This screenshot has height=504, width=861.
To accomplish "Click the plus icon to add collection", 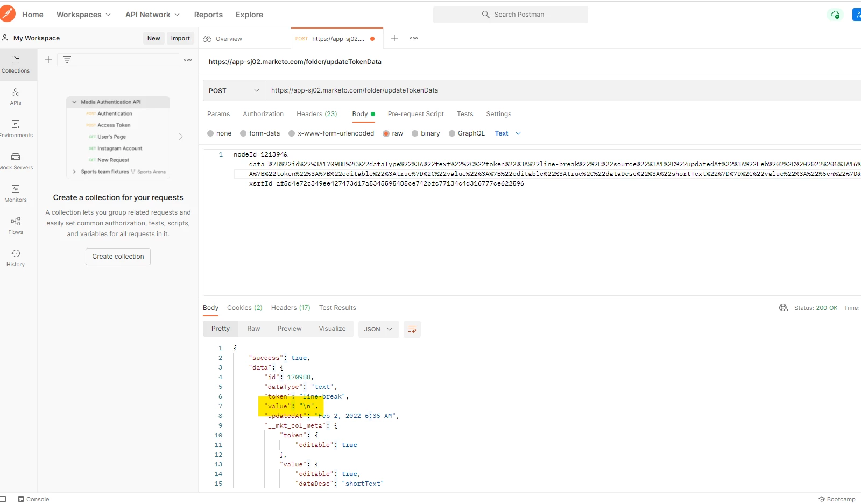I will click(x=48, y=60).
